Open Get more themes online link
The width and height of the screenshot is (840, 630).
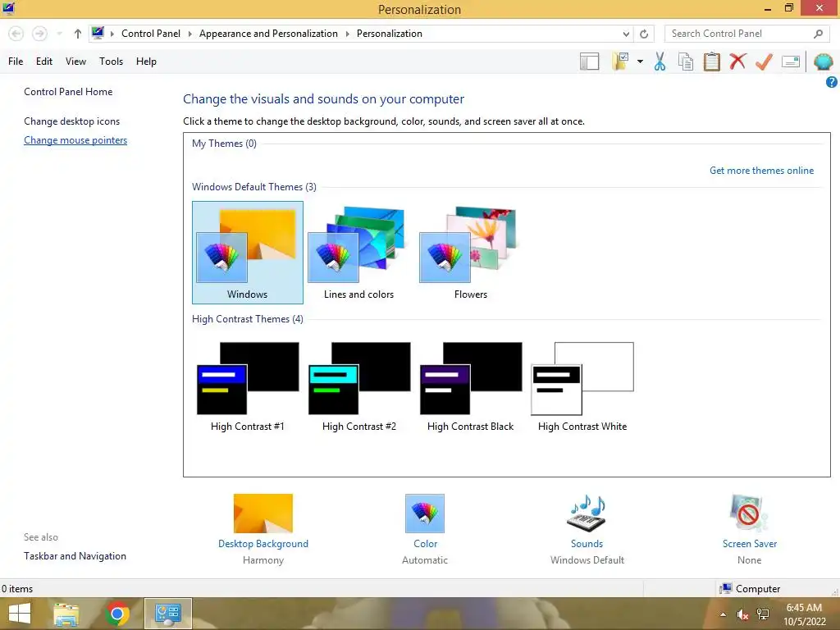coord(761,171)
